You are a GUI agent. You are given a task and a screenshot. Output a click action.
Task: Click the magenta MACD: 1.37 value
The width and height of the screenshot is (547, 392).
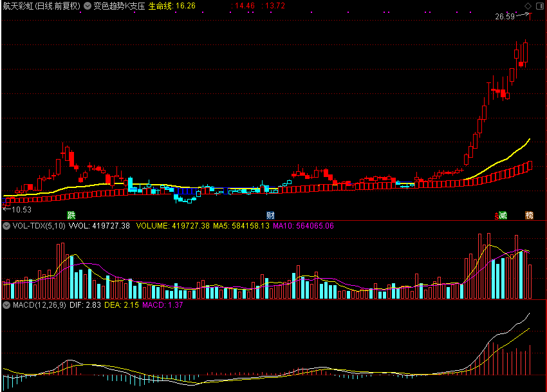coord(163,305)
